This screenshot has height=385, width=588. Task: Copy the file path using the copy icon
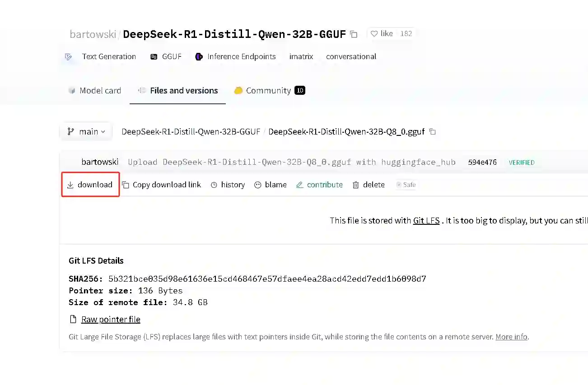click(433, 132)
